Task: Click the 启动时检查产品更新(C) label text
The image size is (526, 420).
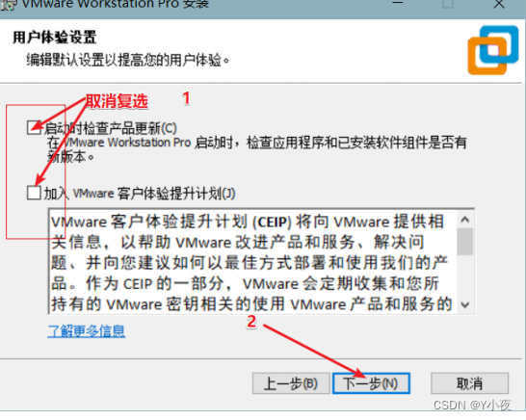Action: (111, 128)
